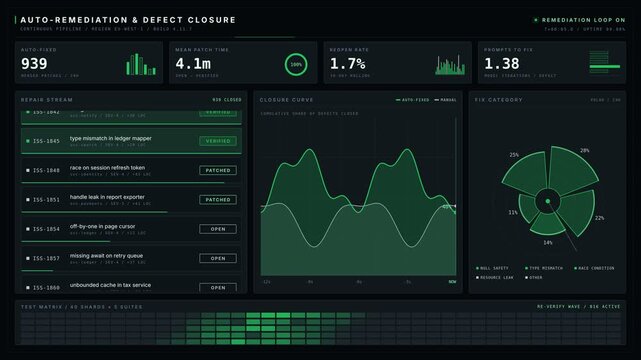Click the Null Safety legend marker
This screenshot has width=641, height=360.
(477, 268)
